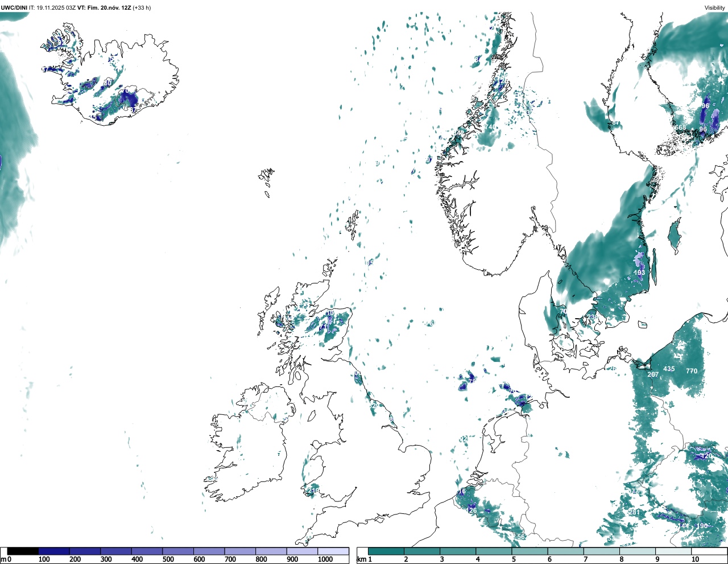Click the 600–700 m legend swatch
This screenshot has width=728, height=564.
tap(209, 551)
